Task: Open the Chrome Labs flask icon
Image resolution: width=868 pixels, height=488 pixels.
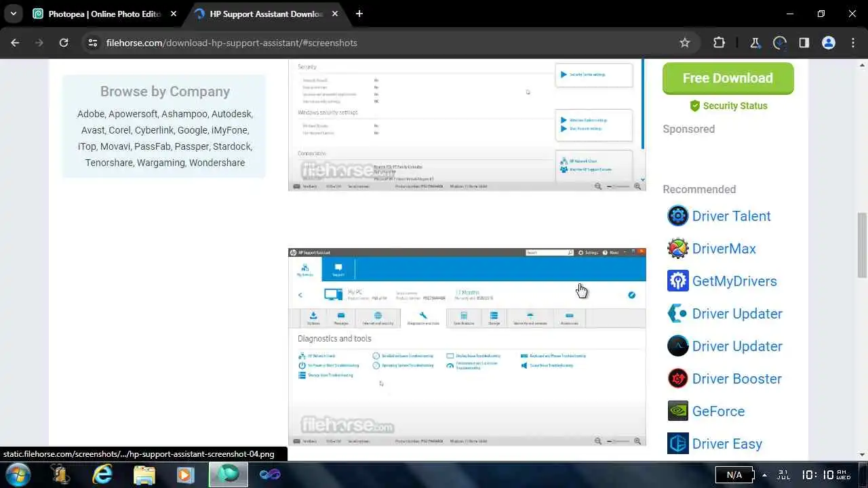Action: tap(755, 43)
